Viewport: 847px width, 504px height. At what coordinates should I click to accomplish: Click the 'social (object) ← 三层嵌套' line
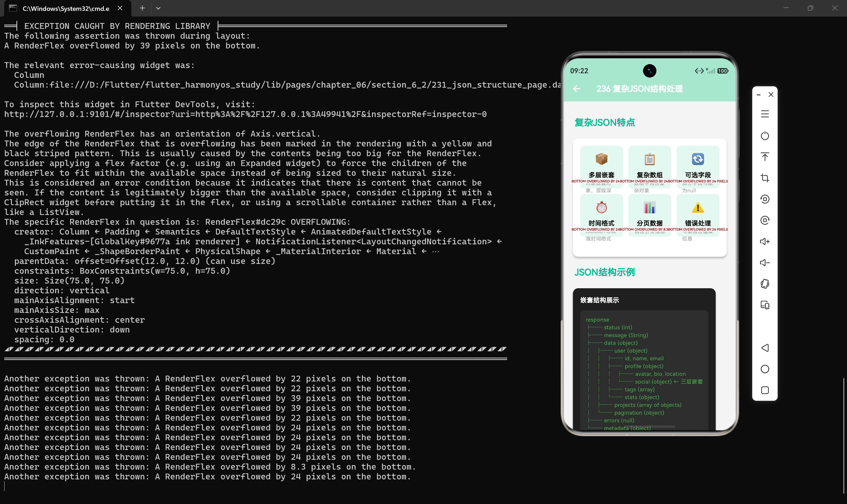point(669,382)
